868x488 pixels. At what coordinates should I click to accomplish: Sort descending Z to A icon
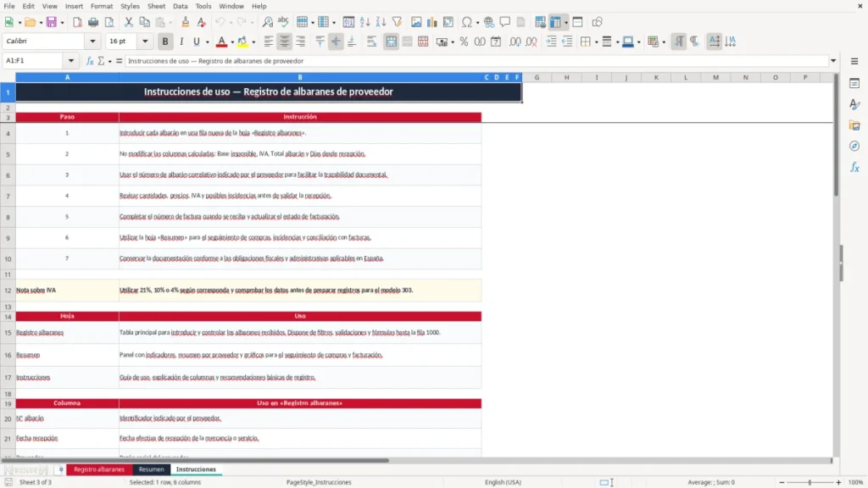click(381, 22)
